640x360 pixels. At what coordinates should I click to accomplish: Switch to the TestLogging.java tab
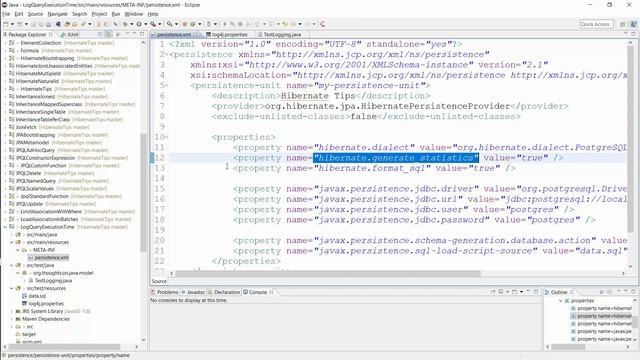(282, 35)
